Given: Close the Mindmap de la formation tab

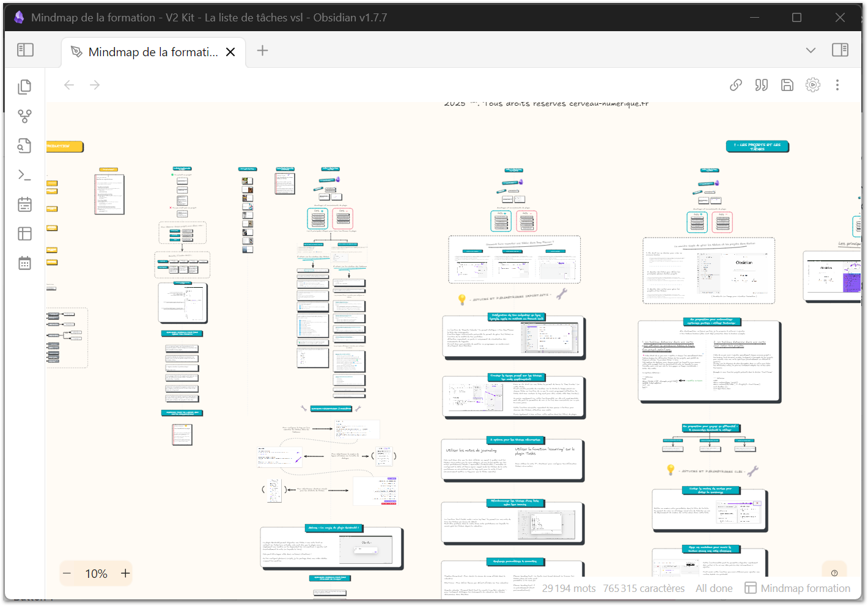Looking at the screenshot, I should pos(230,52).
